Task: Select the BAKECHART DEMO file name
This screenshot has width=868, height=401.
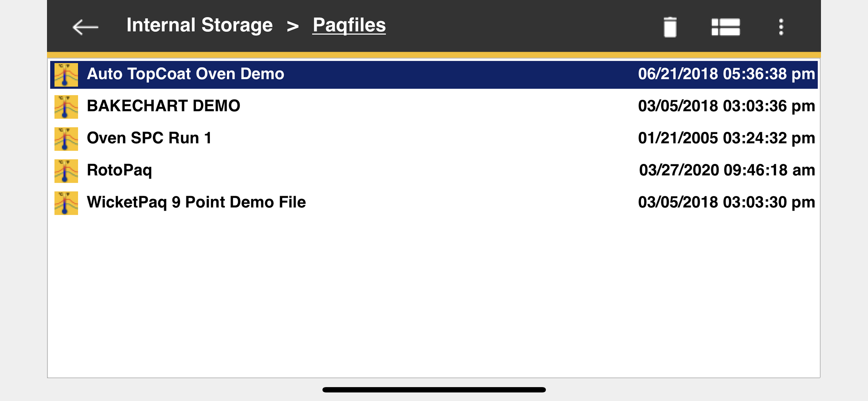Action: point(163,106)
